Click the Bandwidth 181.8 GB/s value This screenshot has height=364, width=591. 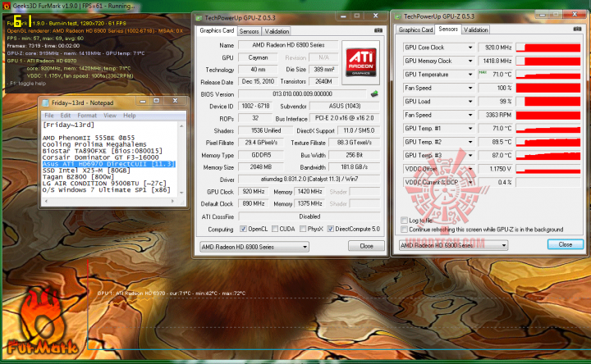pos(355,167)
